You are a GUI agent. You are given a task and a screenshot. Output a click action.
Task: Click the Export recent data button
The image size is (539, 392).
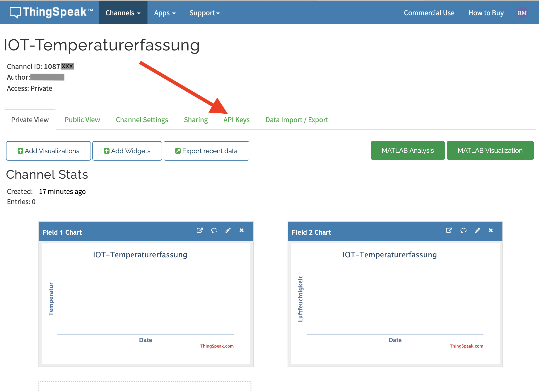point(206,151)
